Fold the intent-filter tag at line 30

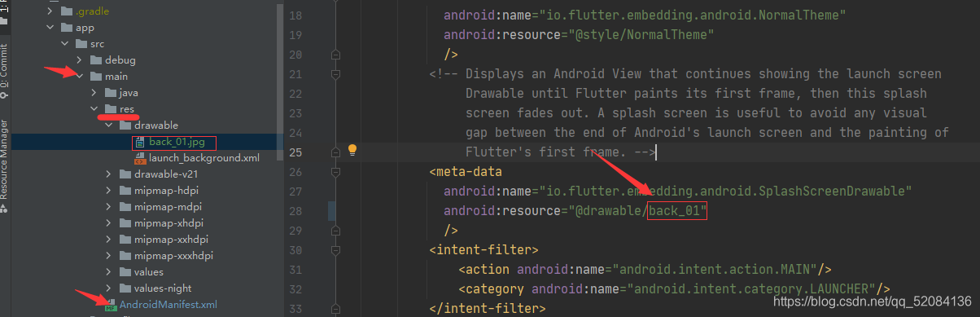(x=335, y=250)
